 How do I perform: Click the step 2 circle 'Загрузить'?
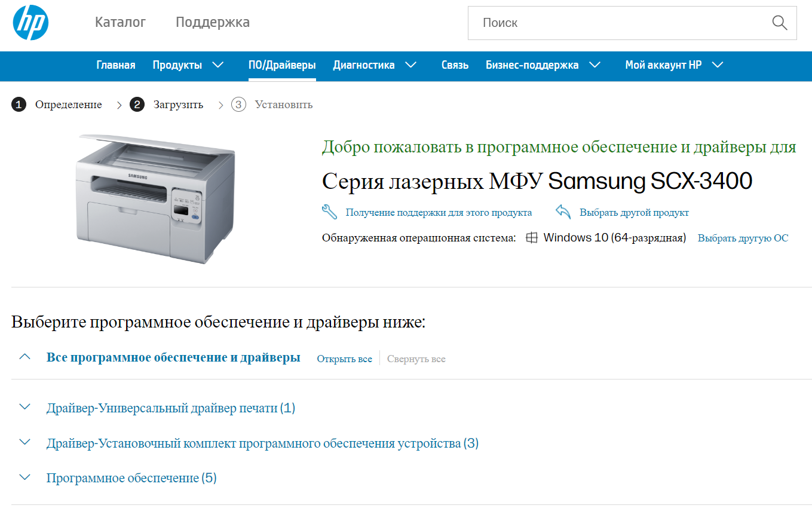tap(137, 105)
